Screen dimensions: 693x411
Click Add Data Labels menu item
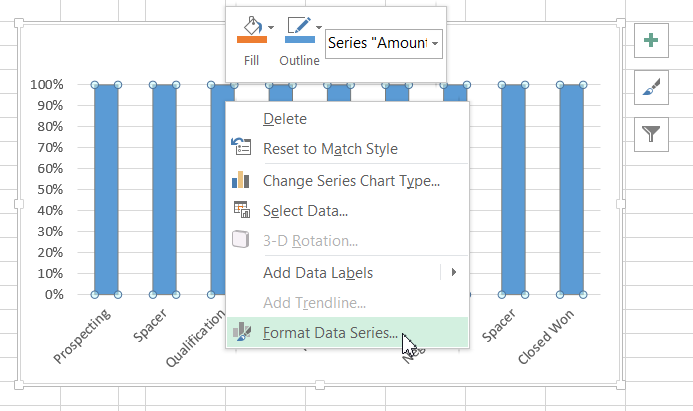(318, 272)
